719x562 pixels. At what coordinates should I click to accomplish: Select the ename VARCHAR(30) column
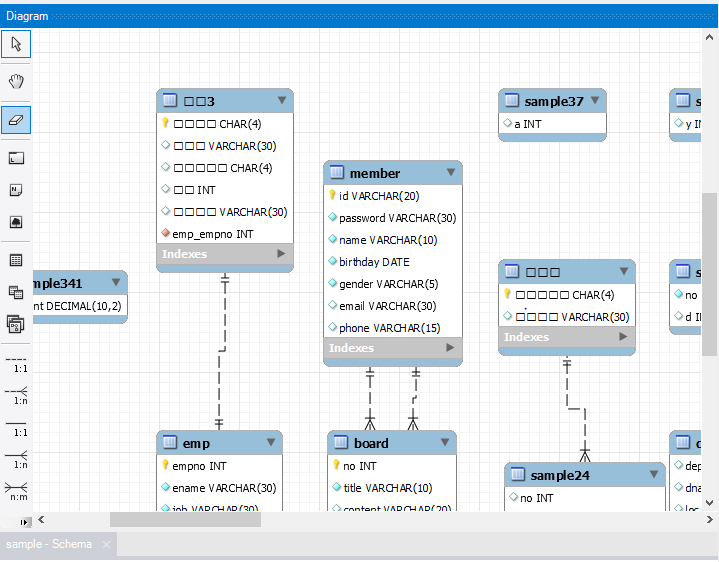pos(219,488)
